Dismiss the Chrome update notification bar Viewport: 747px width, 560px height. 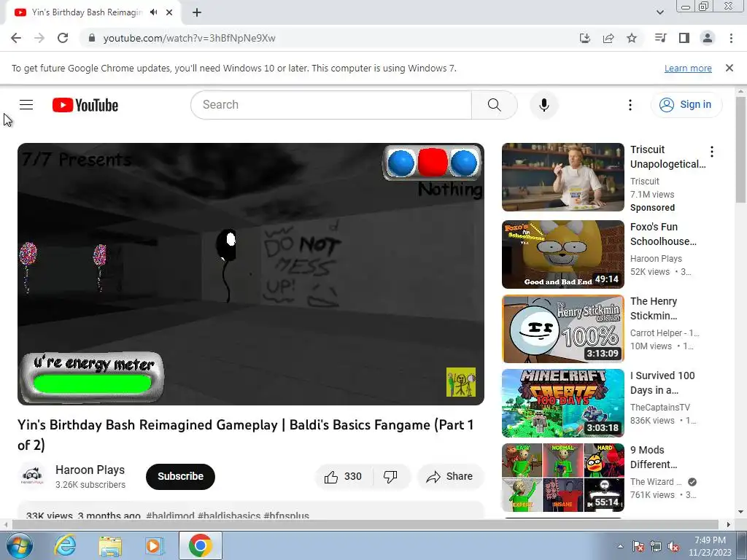[729, 68]
